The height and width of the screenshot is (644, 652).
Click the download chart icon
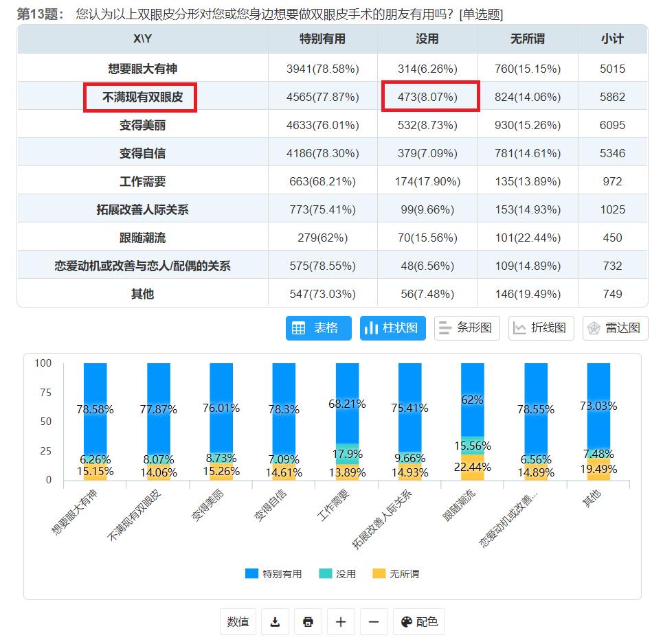click(275, 621)
